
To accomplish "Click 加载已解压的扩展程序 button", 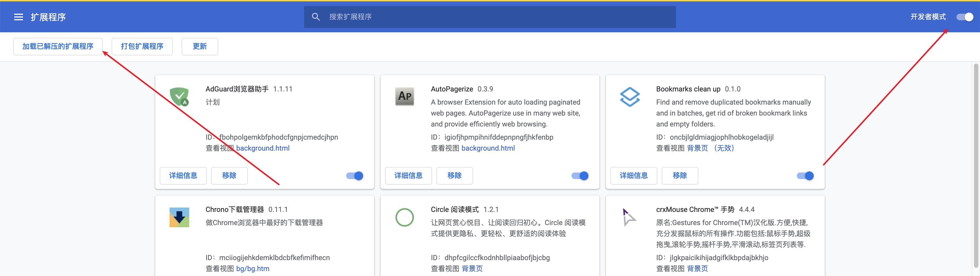I will (x=58, y=47).
